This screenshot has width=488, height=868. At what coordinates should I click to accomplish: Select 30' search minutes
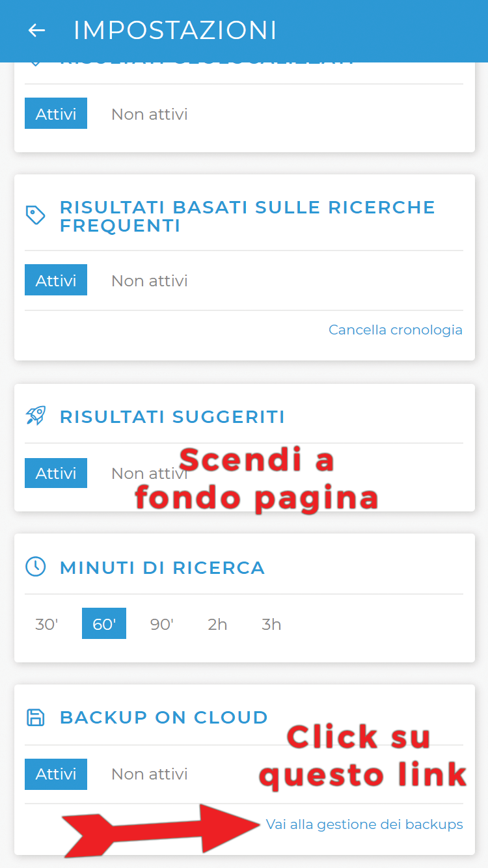[47, 624]
